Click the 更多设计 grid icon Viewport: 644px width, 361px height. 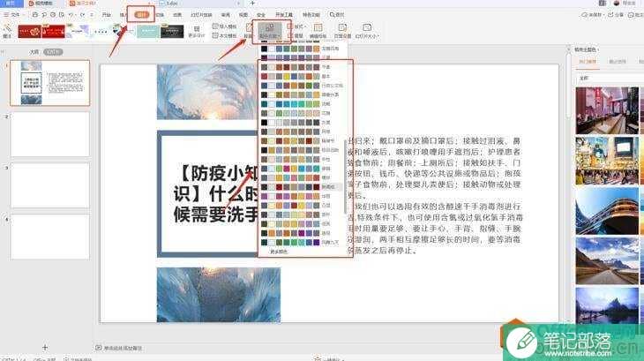click(197, 31)
